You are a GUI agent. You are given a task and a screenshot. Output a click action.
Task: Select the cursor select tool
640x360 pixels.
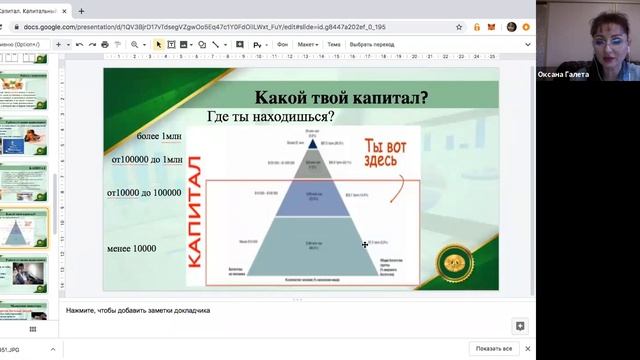tap(158, 44)
